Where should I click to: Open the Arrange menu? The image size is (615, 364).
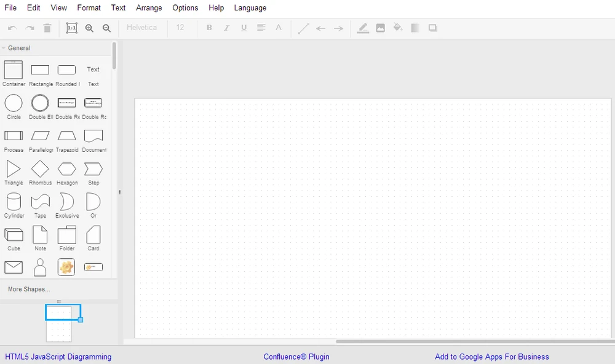149,7
